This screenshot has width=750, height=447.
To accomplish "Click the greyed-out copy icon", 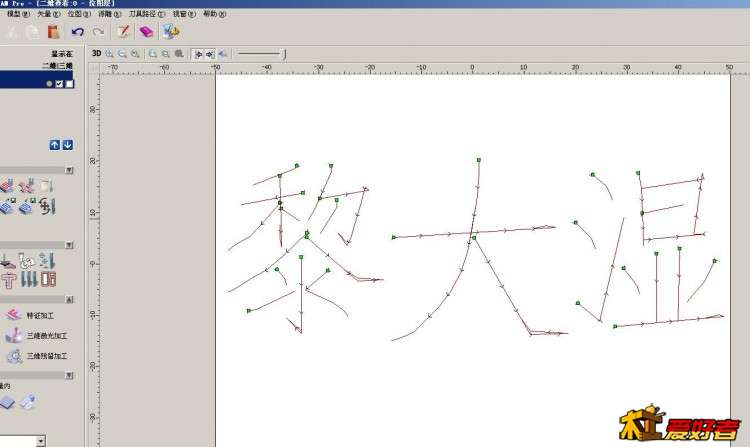I will pyautogui.click(x=33, y=32).
